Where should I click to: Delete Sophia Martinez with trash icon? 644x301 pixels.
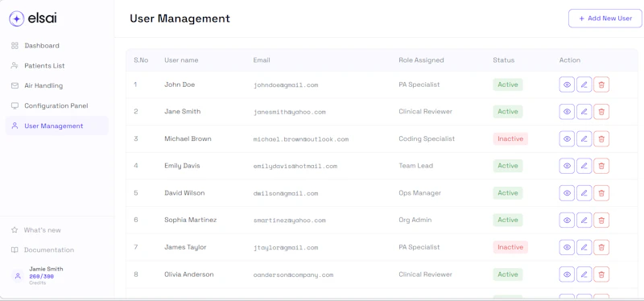click(x=601, y=220)
